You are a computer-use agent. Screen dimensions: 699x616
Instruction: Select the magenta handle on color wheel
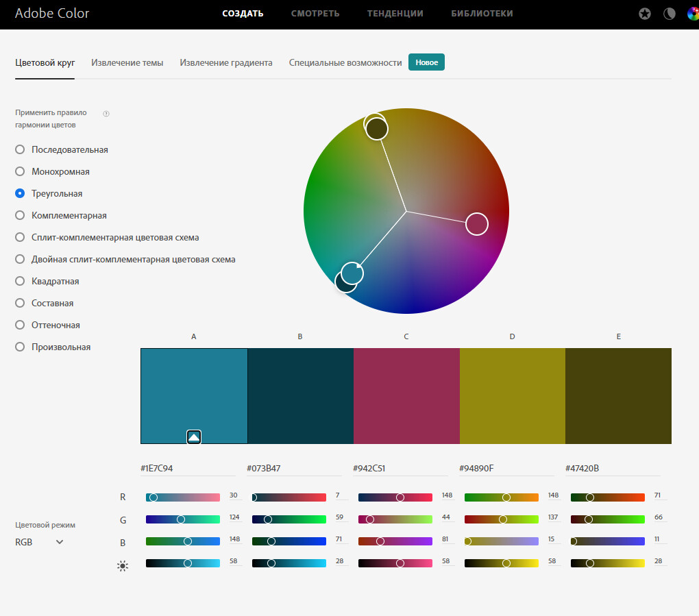476,224
